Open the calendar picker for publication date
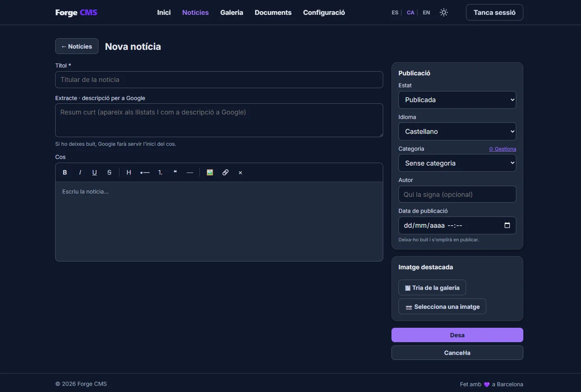The width and height of the screenshot is (581, 392). coord(507,225)
